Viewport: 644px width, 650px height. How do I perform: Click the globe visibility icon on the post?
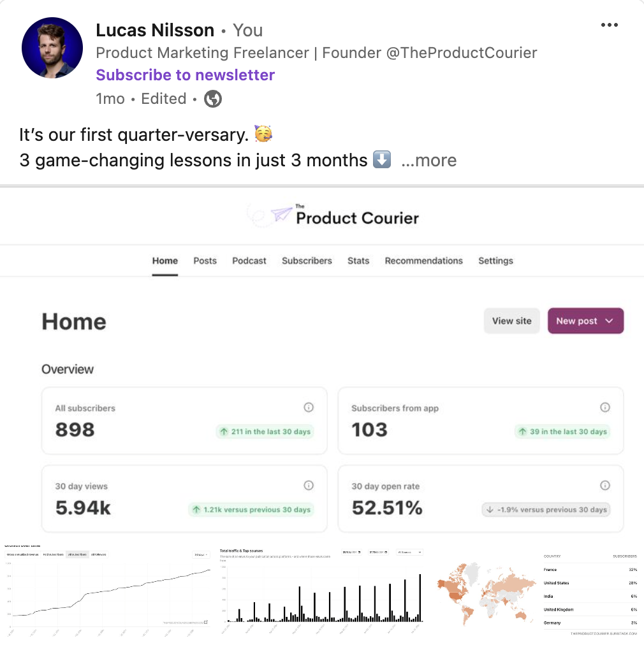point(212,99)
